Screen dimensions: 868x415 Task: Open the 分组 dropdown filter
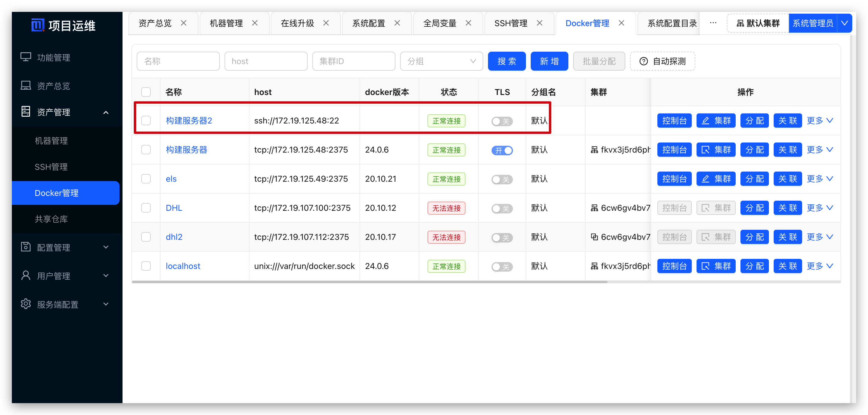pos(441,61)
